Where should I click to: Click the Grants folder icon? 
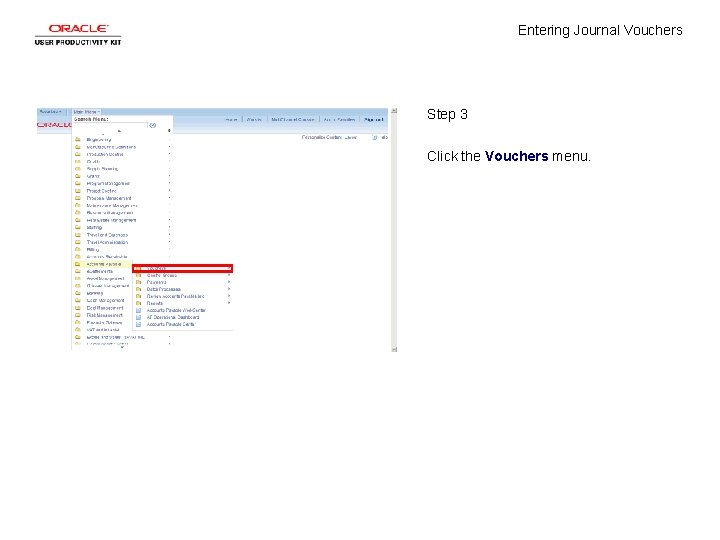tap(78, 176)
